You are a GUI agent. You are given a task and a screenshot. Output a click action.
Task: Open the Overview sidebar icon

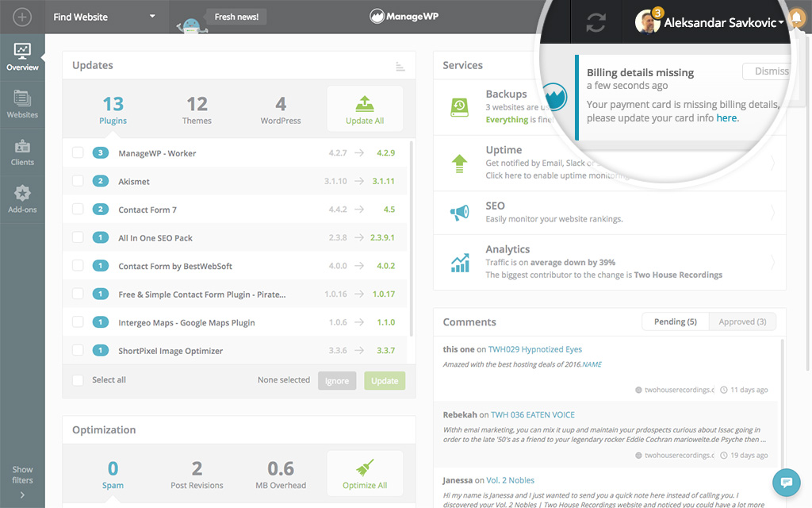pos(22,58)
